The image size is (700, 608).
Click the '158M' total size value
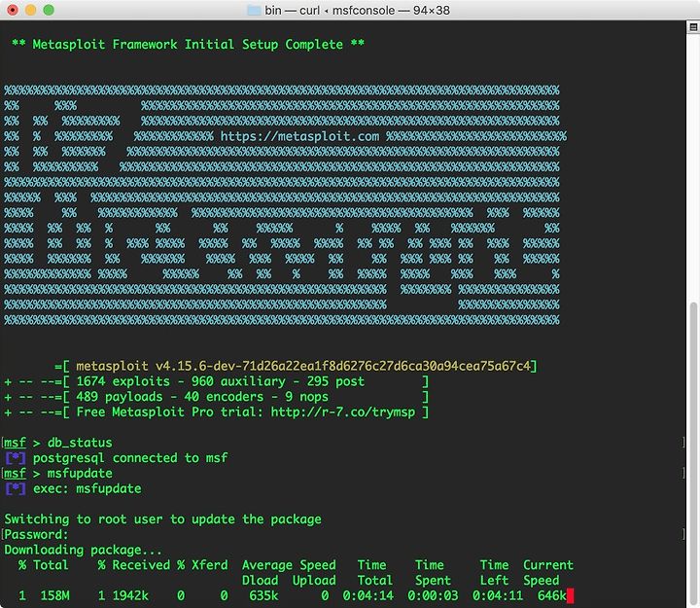coord(54,595)
